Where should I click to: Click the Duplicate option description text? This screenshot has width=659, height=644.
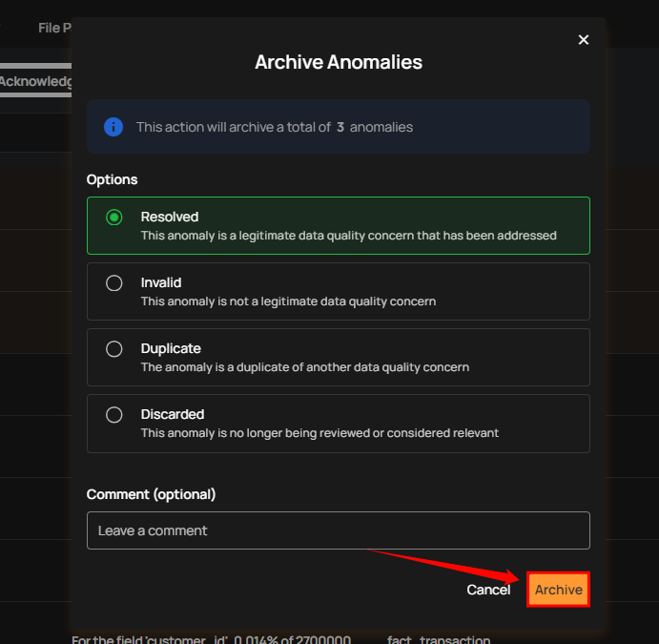pyautogui.click(x=305, y=367)
